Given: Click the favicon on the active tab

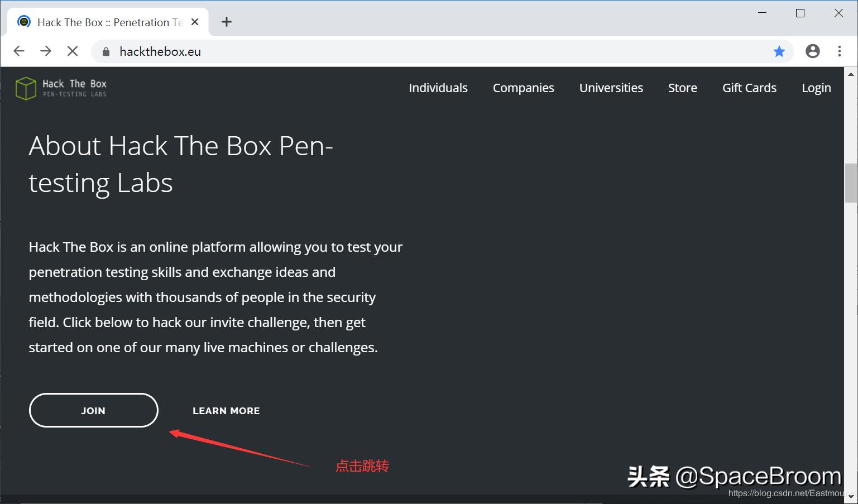Looking at the screenshot, I should [x=24, y=21].
